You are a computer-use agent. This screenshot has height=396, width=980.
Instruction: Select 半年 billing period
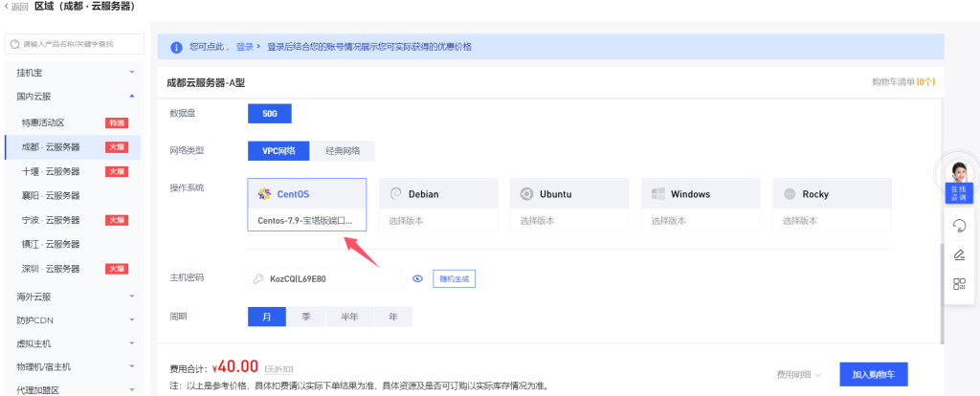349,317
